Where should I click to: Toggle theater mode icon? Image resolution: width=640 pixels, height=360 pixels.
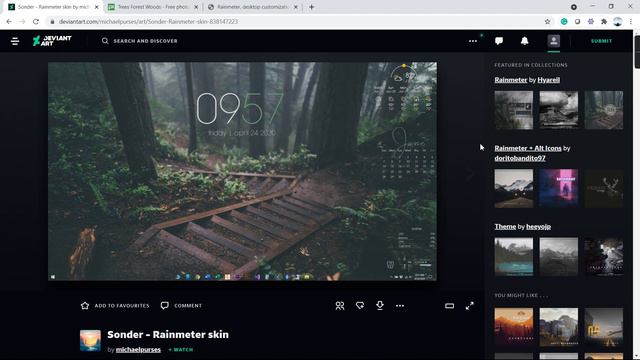[449, 305]
